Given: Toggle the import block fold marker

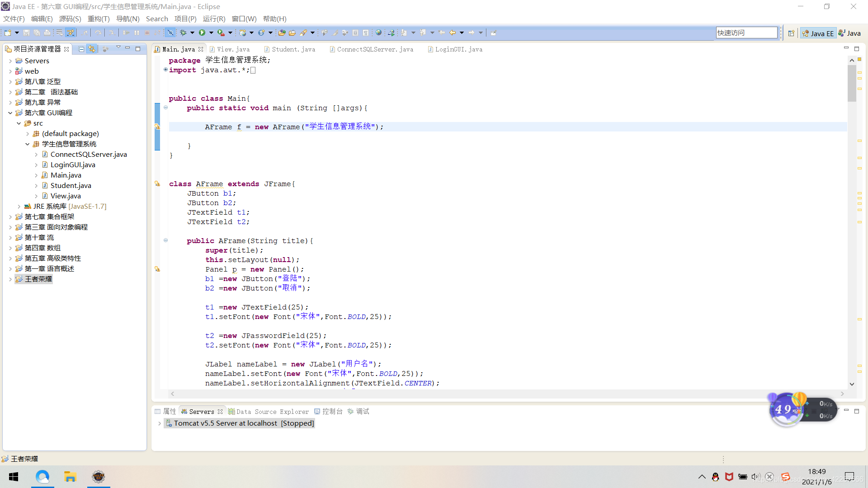Looking at the screenshot, I should click(x=165, y=70).
